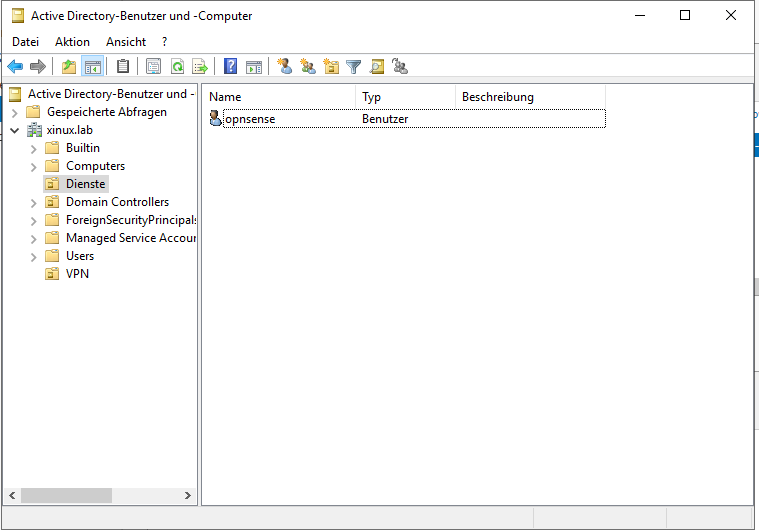Toggle the console tree show/hide icon
759x530 pixels.
(x=92, y=67)
